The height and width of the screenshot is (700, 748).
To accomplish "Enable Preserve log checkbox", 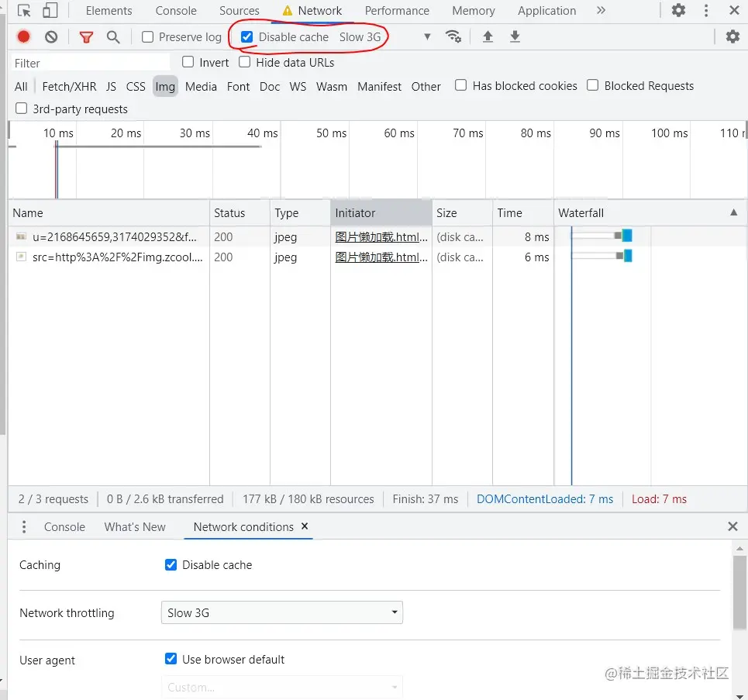I will [147, 36].
